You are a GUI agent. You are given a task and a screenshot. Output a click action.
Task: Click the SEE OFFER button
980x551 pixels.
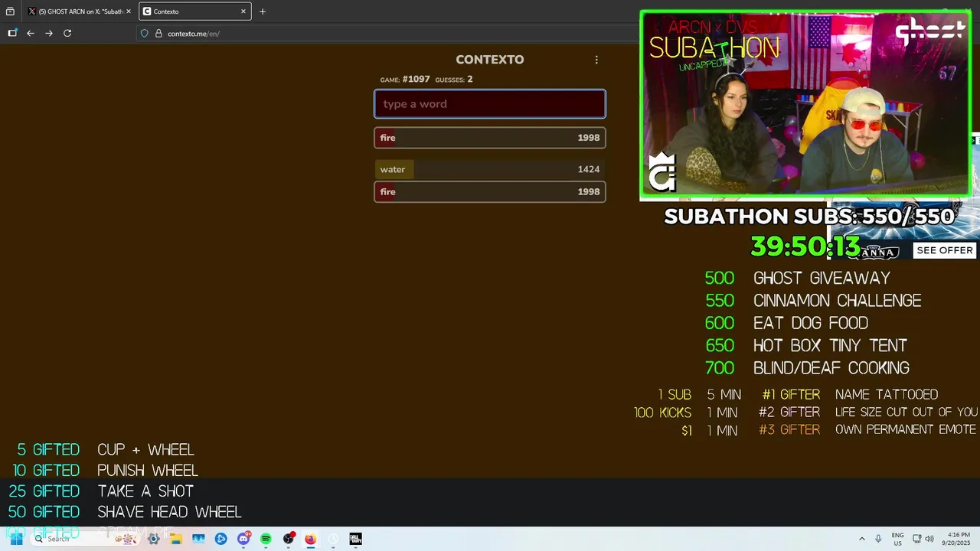945,250
